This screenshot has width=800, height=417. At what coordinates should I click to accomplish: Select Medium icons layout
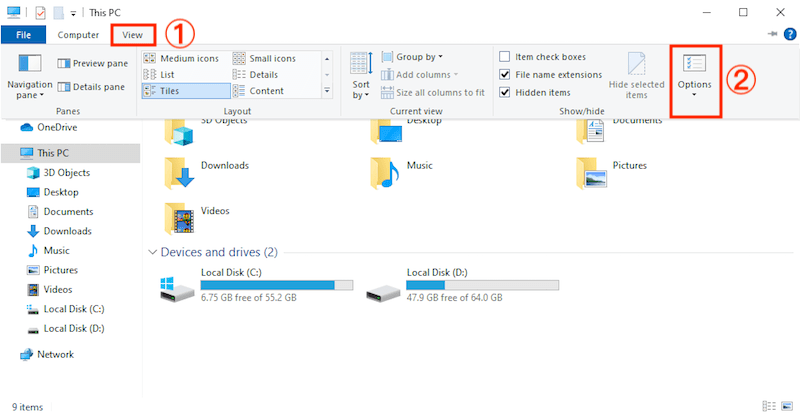coord(182,58)
